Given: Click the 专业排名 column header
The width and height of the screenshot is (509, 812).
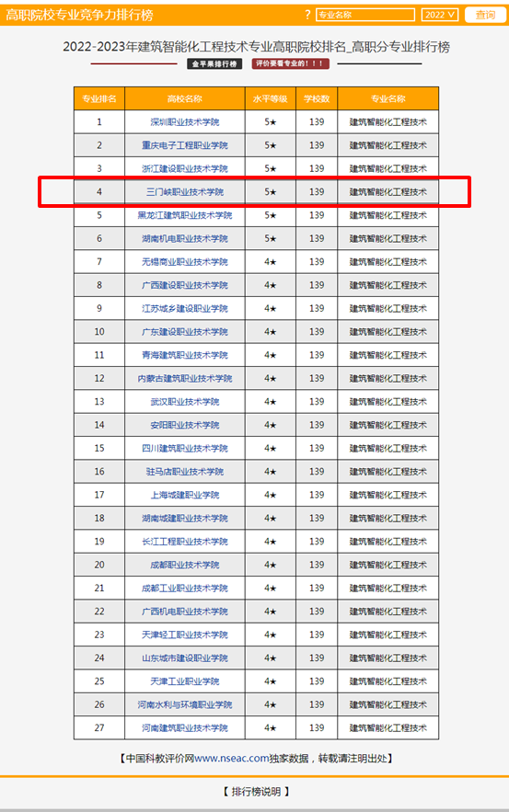Looking at the screenshot, I should pyautogui.click(x=99, y=99).
